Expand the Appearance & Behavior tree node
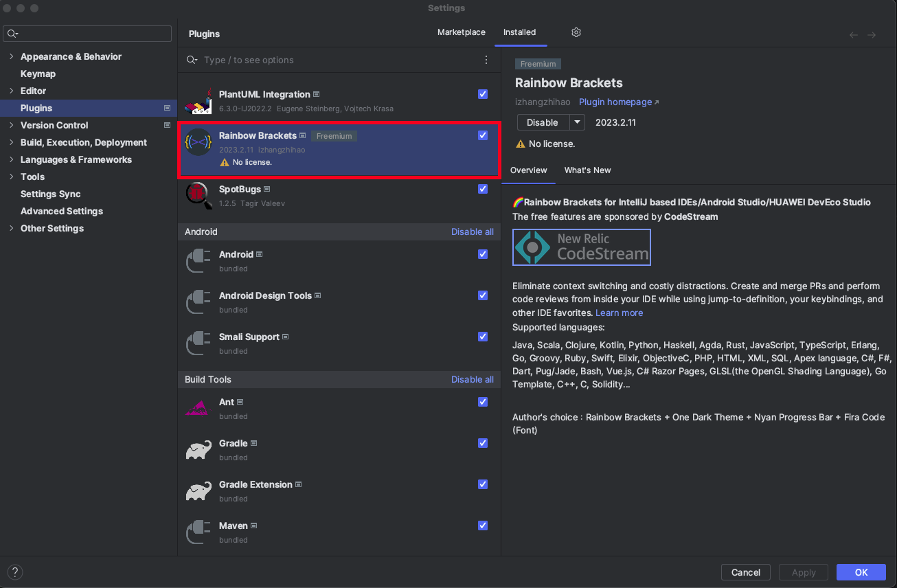The width and height of the screenshot is (897, 588). pyautogui.click(x=11, y=56)
